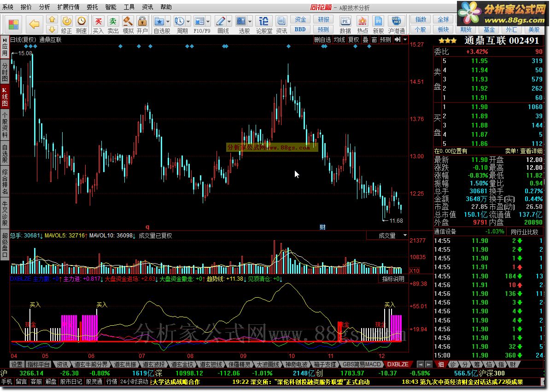Open the 新股 IPO icon

click(x=378, y=21)
